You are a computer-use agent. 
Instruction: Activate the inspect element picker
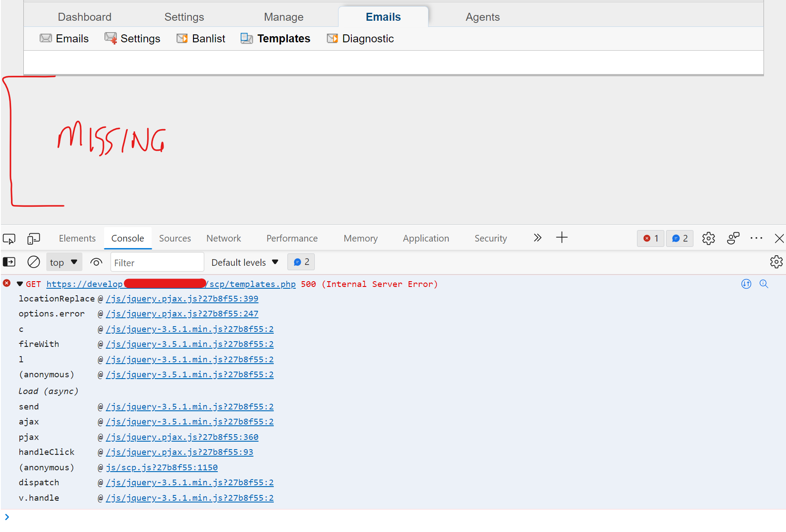click(x=9, y=238)
